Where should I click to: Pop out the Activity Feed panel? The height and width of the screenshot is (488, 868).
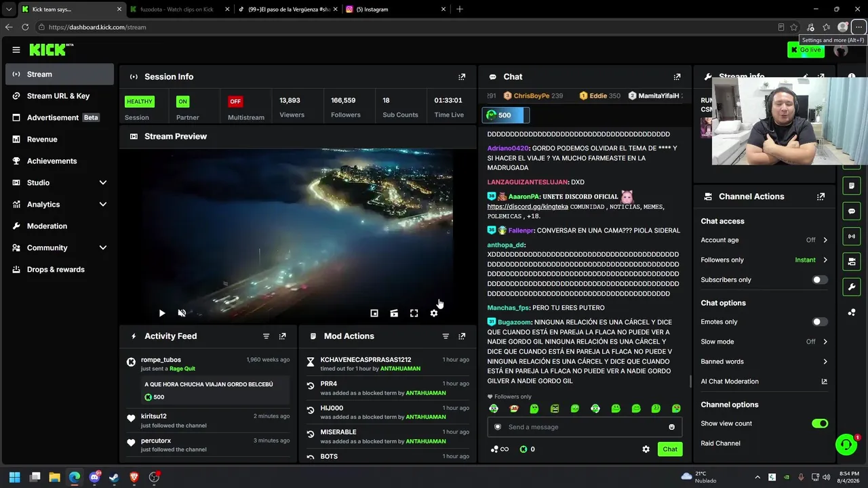pos(283,336)
